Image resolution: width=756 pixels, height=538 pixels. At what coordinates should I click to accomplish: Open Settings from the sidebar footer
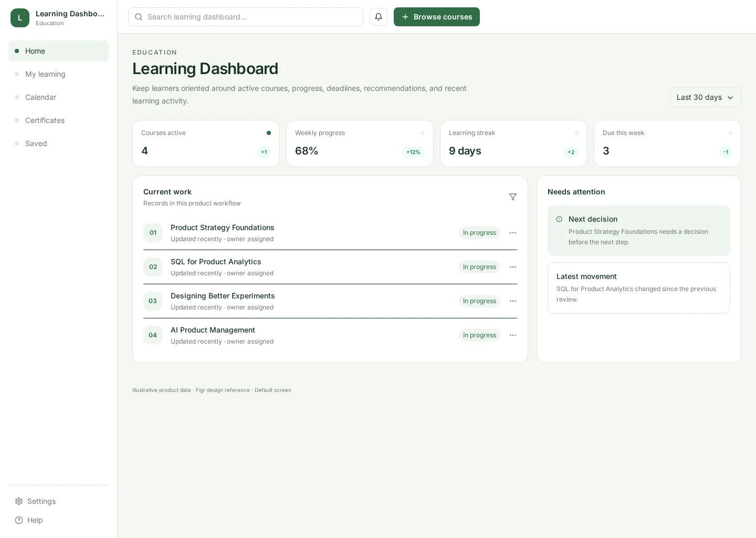tap(58, 501)
